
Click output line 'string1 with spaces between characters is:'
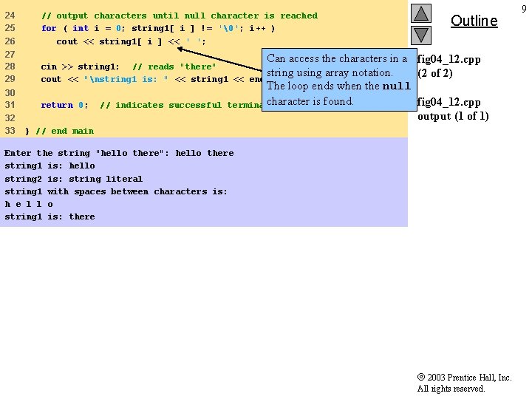coord(116,191)
